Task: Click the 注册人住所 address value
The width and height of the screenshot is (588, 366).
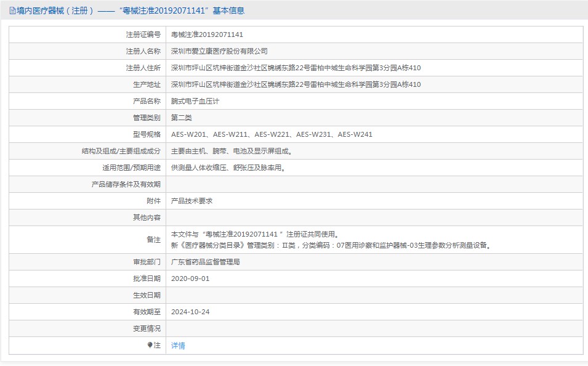Action: coord(296,68)
